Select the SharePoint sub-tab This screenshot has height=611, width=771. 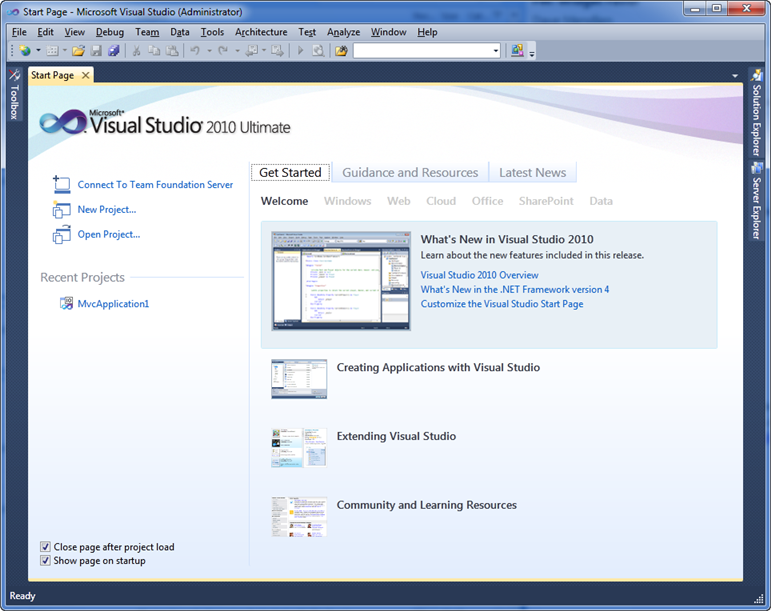point(546,201)
